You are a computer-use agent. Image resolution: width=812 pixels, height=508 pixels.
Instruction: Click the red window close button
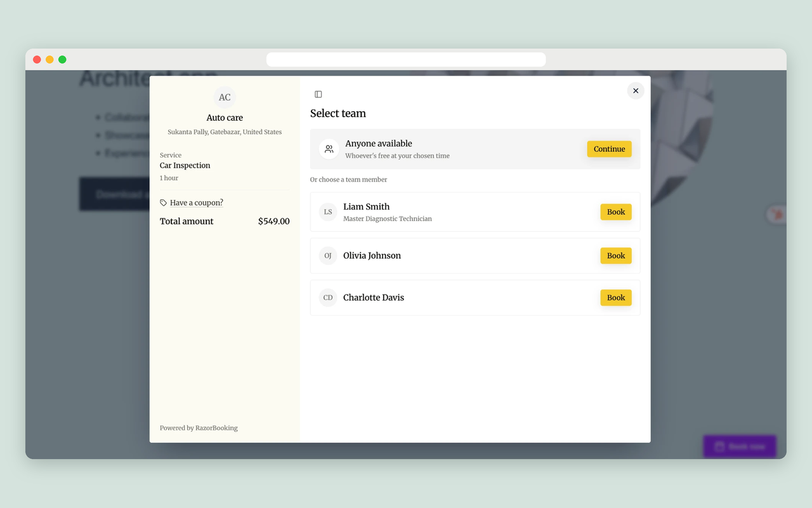37,60
